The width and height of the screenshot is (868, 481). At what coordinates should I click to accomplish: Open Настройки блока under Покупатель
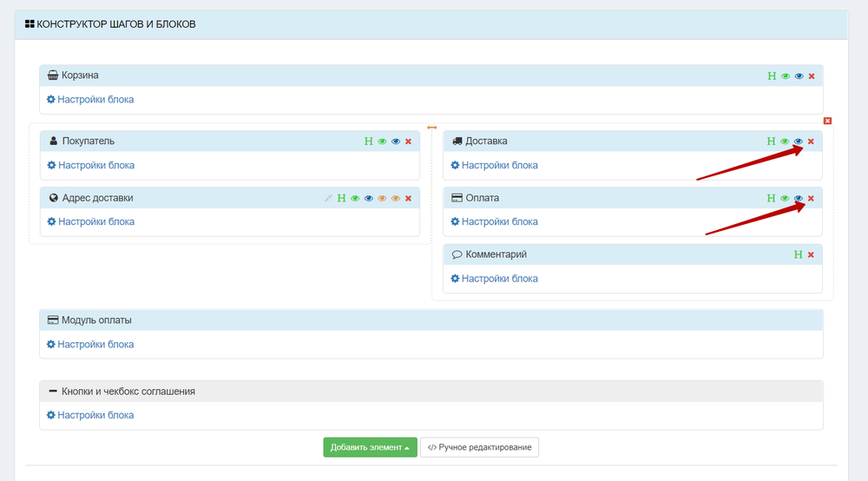click(91, 166)
